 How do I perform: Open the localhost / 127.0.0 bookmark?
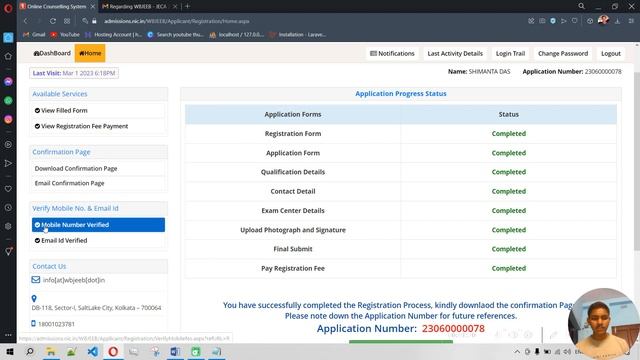[x=237, y=35]
